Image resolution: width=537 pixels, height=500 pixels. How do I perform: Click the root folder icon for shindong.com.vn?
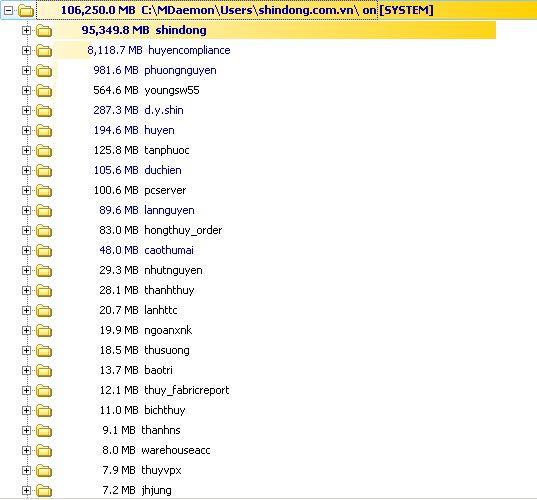(26, 11)
